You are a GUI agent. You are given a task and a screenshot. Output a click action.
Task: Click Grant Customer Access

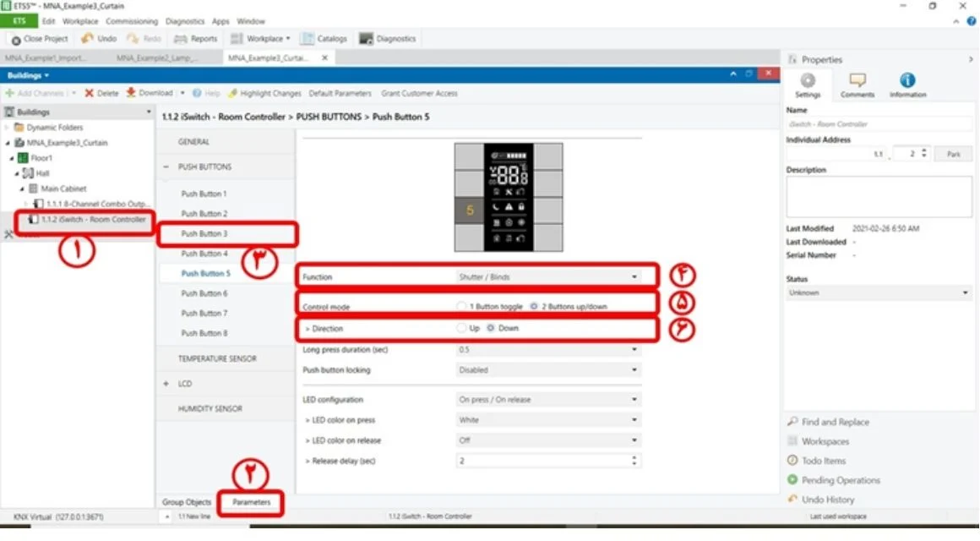point(419,93)
